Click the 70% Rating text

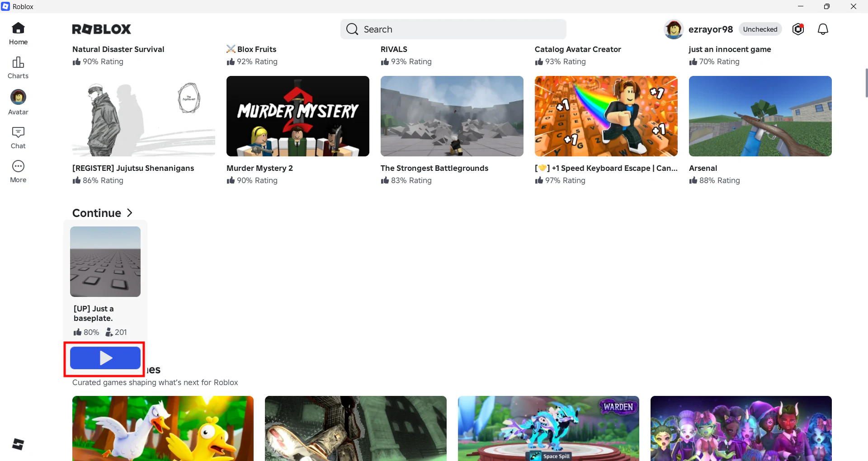(x=719, y=61)
